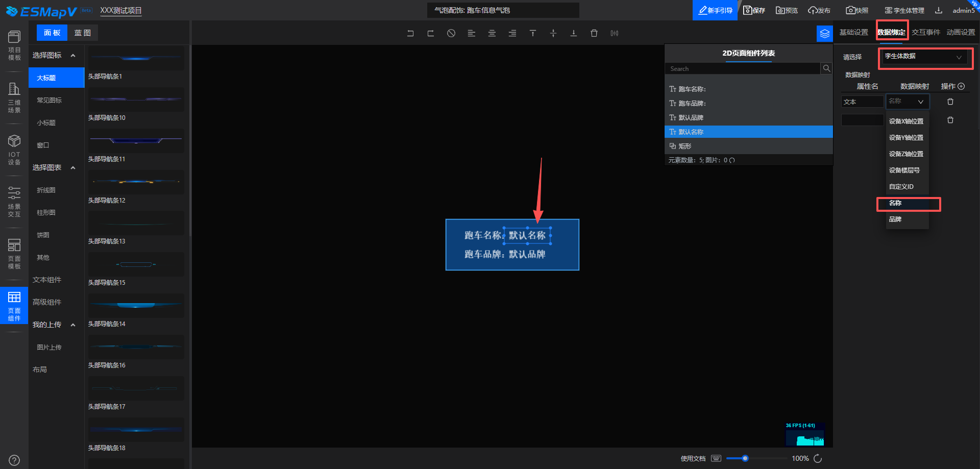Open the 名称 data mapping dropdown
Viewport: 980px width, 469px height.
[907, 102]
